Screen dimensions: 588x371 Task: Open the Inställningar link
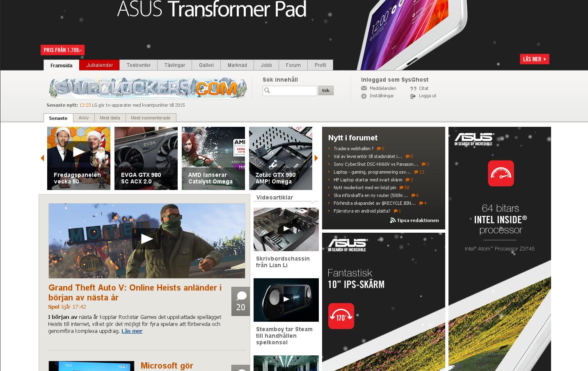382,96
